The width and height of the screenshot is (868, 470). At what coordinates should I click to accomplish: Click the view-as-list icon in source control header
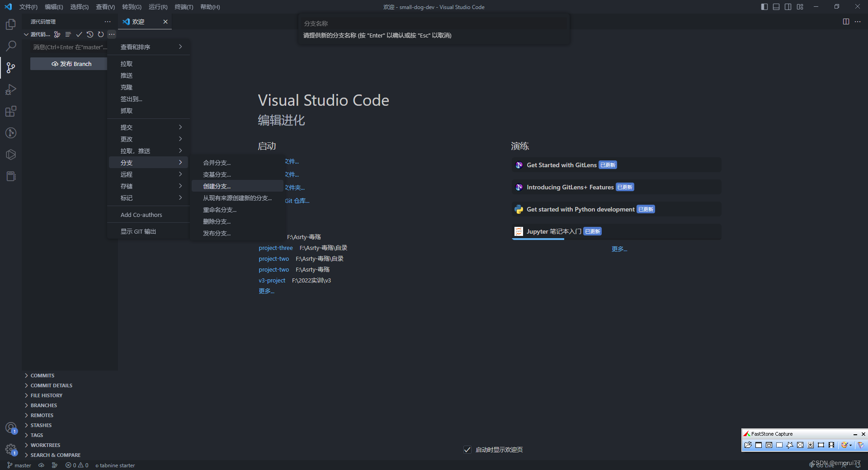click(x=68, y=34)
